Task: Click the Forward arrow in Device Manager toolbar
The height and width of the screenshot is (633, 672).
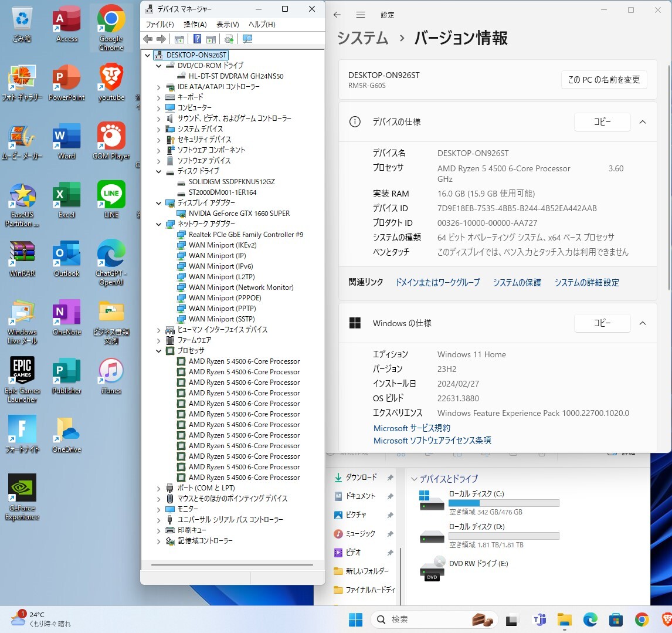Action: [x=161, y=39]
